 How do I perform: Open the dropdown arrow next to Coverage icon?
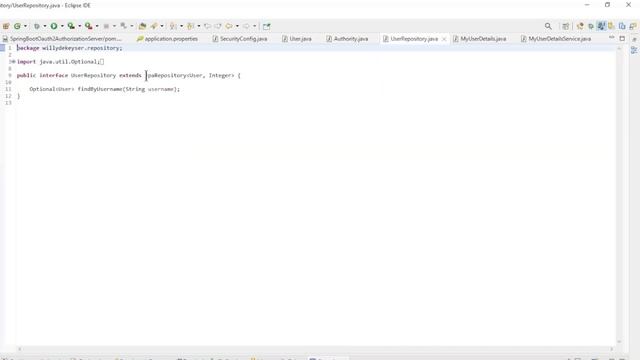(79, 26)
